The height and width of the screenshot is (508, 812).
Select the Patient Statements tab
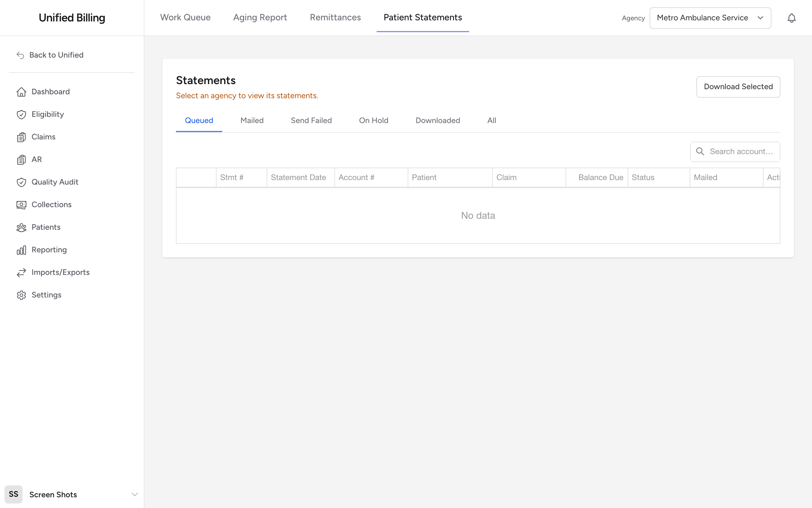coord(423,17)
